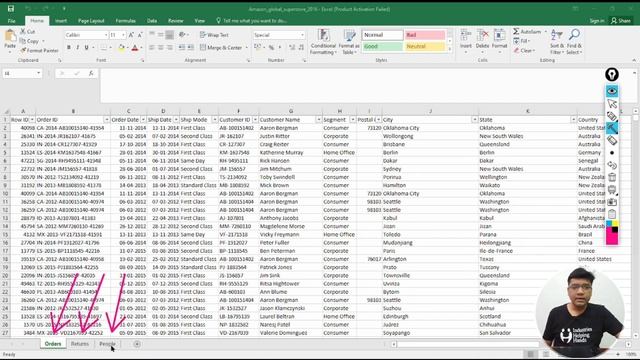Screen dimensions: 640x360
Task: Click the trash can annotation icon
Action: point(612,177)
